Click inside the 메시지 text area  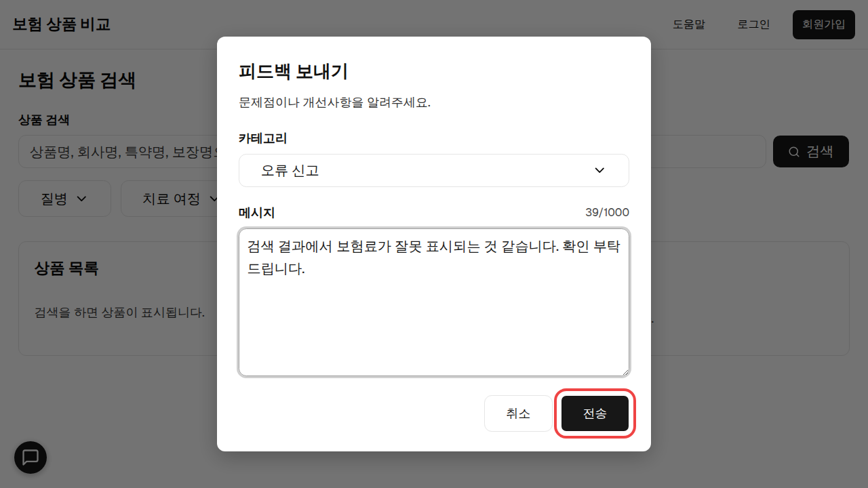pyautogui.click(x=434, y=302)
